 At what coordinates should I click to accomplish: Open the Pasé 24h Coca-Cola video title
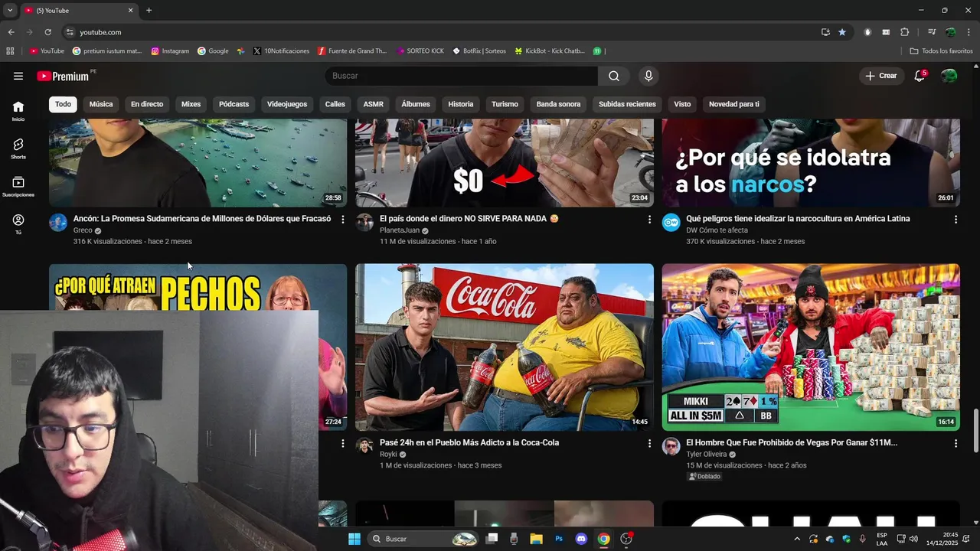(x=469, y=443)
